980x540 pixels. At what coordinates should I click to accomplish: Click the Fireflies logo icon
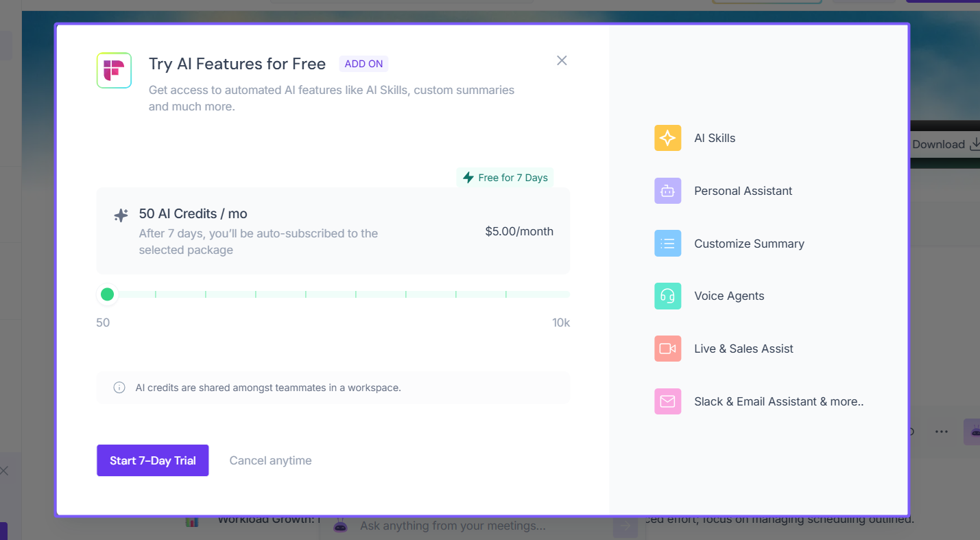tap(114, 70)
